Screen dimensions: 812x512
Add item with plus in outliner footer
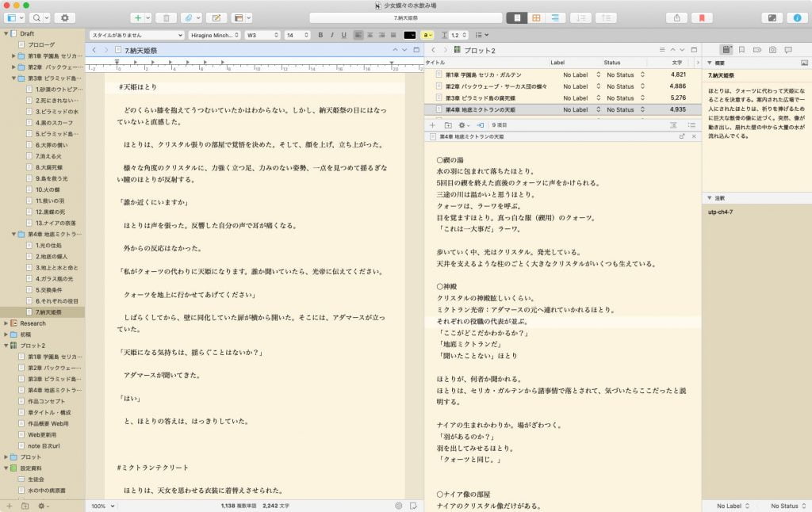(x=432, y=125)
